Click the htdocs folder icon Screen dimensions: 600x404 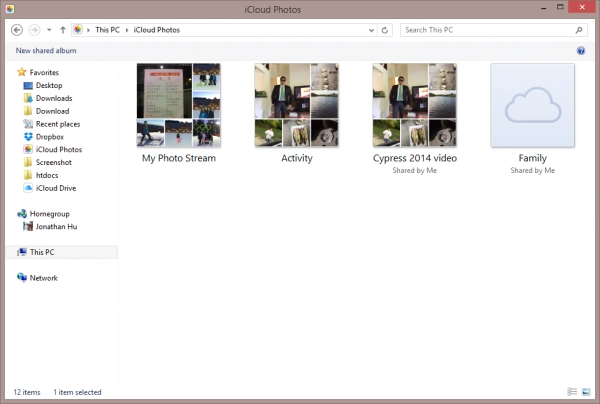(x=28, y=175)
